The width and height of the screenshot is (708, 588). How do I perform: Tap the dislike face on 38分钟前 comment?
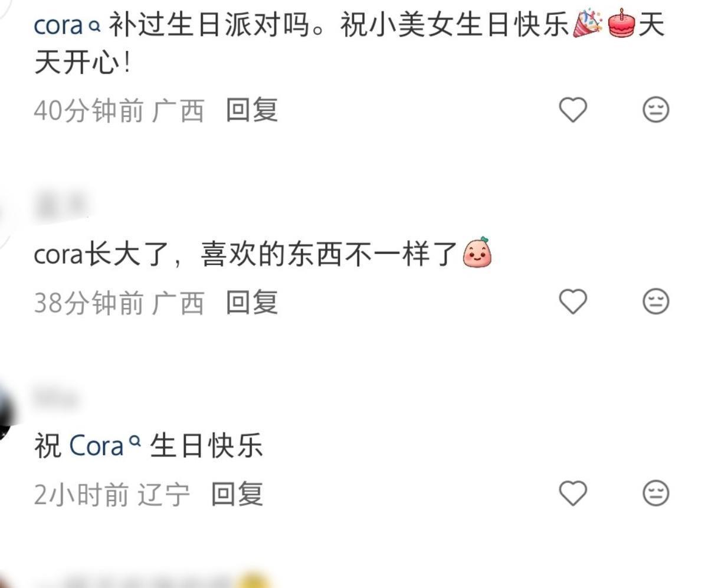(655, 301)
